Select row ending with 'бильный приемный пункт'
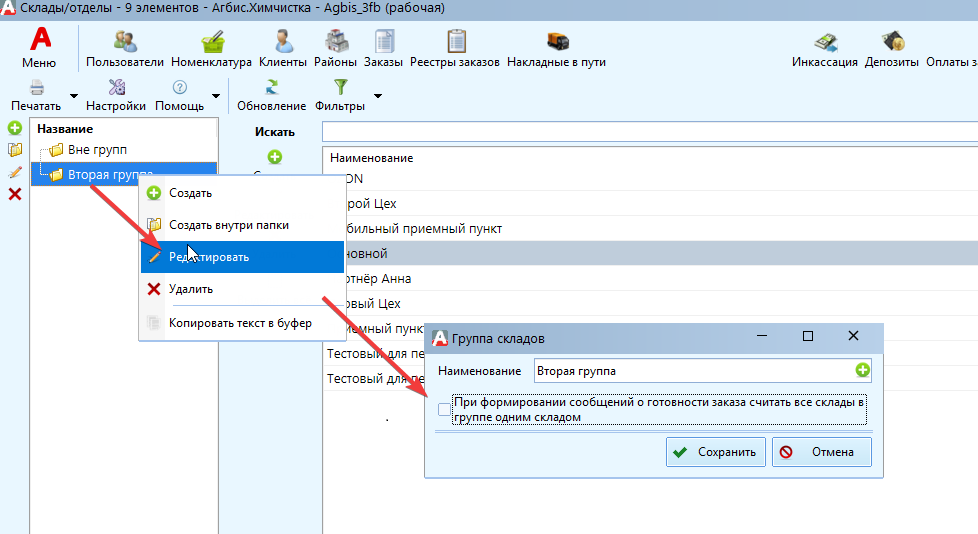Screen dimensions: 978x534 pos(651,229)
